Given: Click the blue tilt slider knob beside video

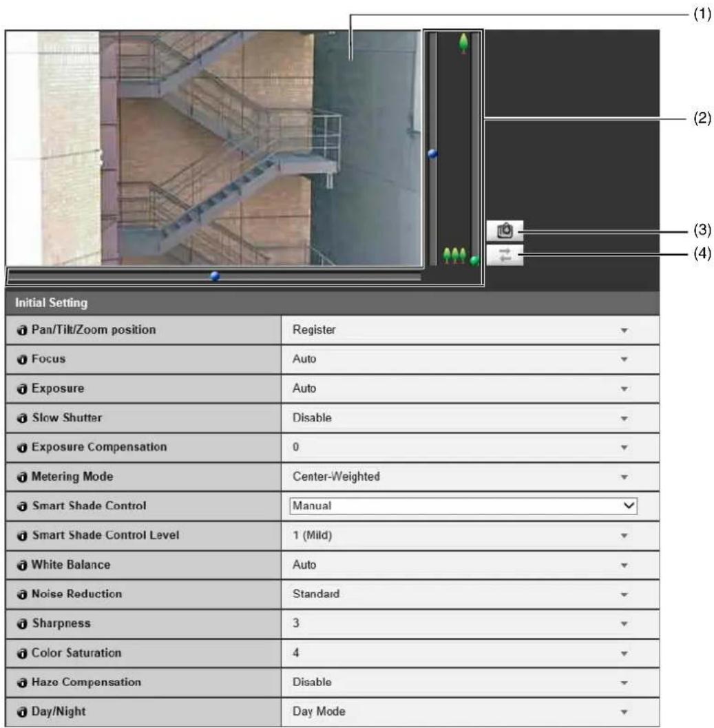Looking at the screenshot, I should point(432,154).
